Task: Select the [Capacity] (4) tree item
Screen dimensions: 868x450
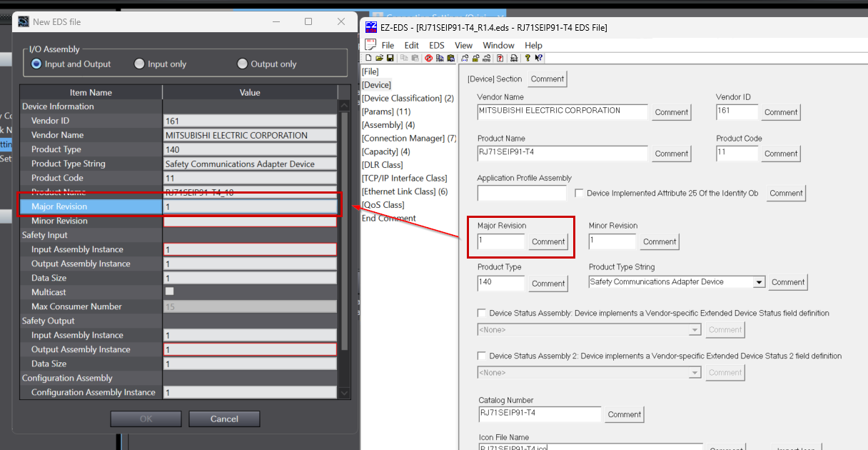Action: pos(386,151)
